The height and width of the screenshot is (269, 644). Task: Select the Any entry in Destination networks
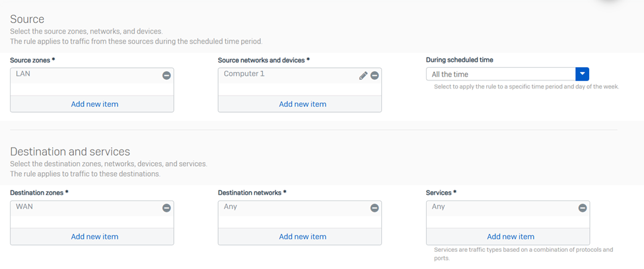(231, 206)
